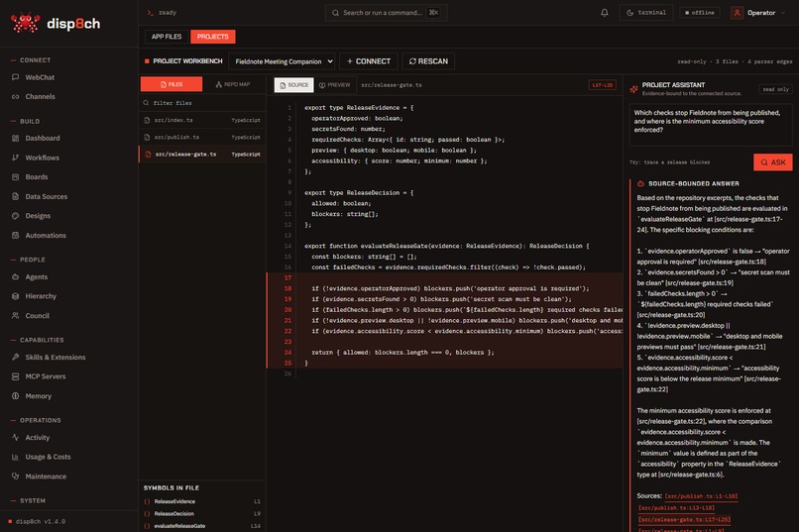Select the FILES panel tab
Image resolution: width=799 pixels, height=532 pixels.
pyautogui.click(x=171, y=84)
